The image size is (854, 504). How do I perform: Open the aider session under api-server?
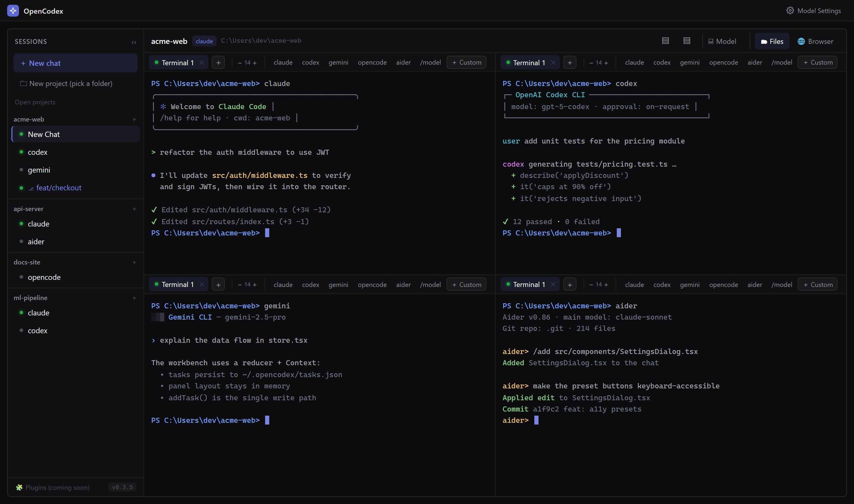75,241
